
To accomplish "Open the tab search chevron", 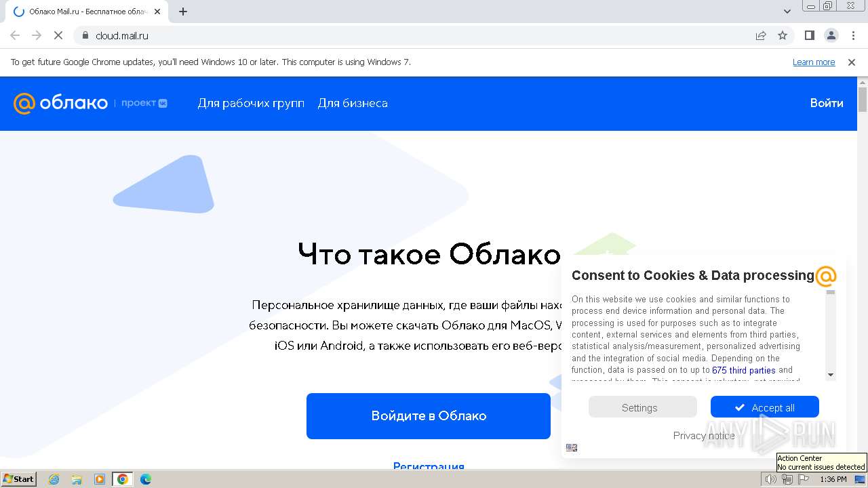I will tap(787, 12).
